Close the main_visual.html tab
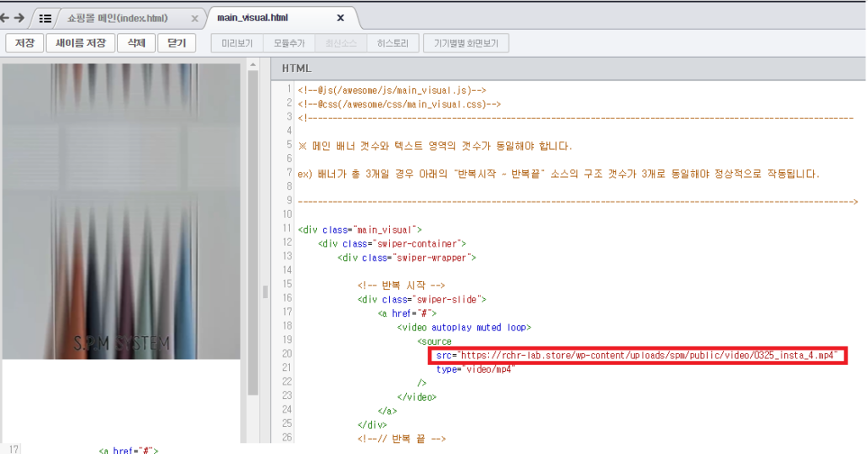Image resolution: width=868 pixels, height=454 pixels. pyautogui.click(x=341, y=18)
